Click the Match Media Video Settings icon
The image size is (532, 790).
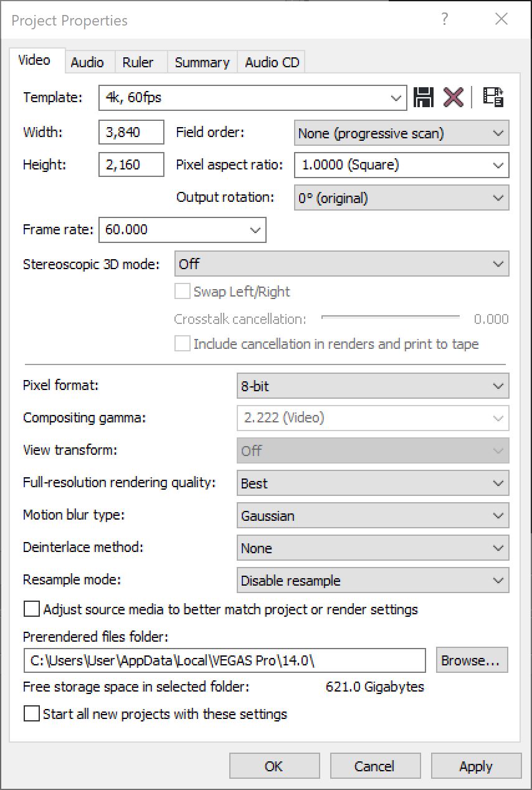pos(493,97)
